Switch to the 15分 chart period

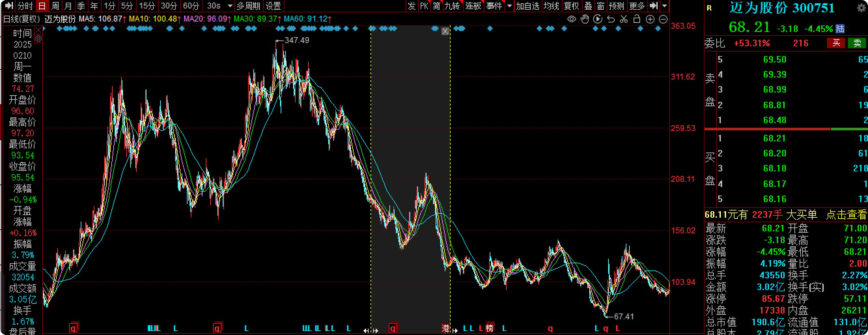(147, 6)
